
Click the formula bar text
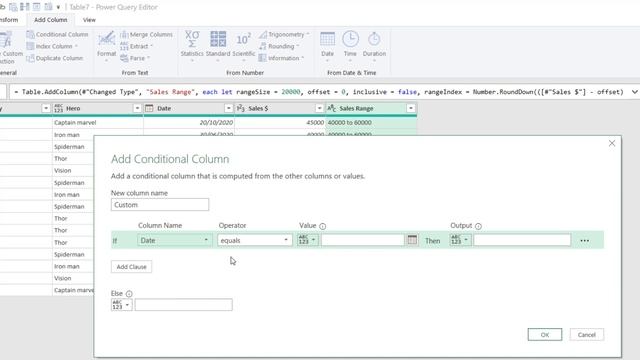(318, 92)
